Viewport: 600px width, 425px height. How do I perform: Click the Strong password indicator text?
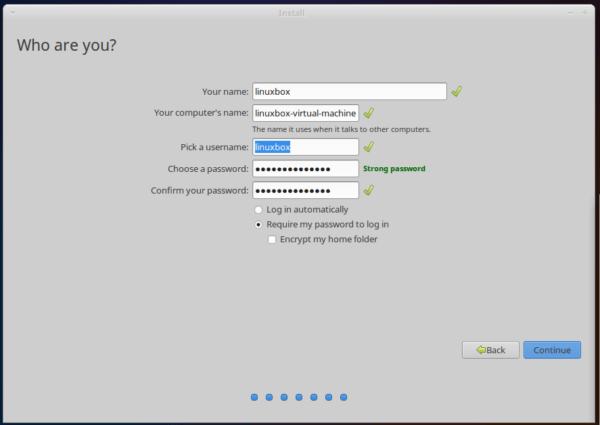tap(394, 169)
